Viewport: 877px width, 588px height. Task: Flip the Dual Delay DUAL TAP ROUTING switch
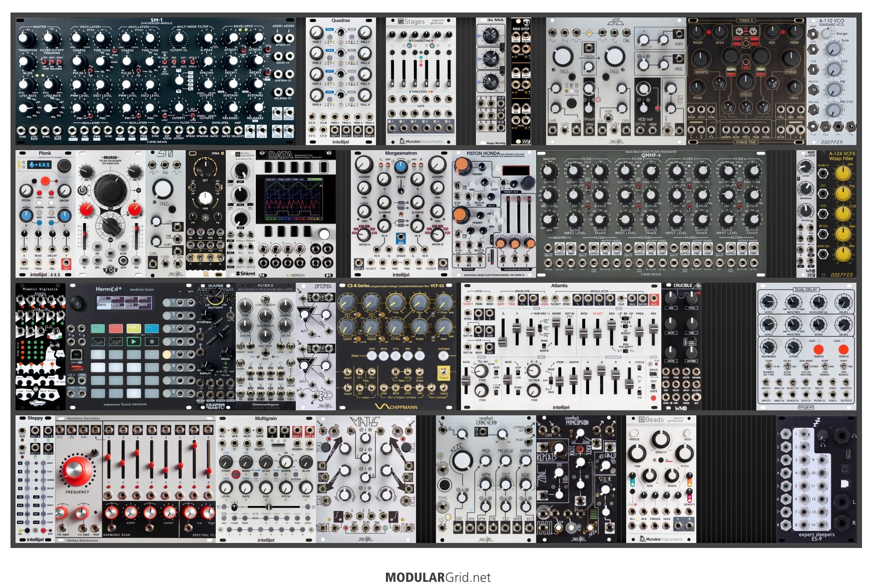(x=805, y=366)
